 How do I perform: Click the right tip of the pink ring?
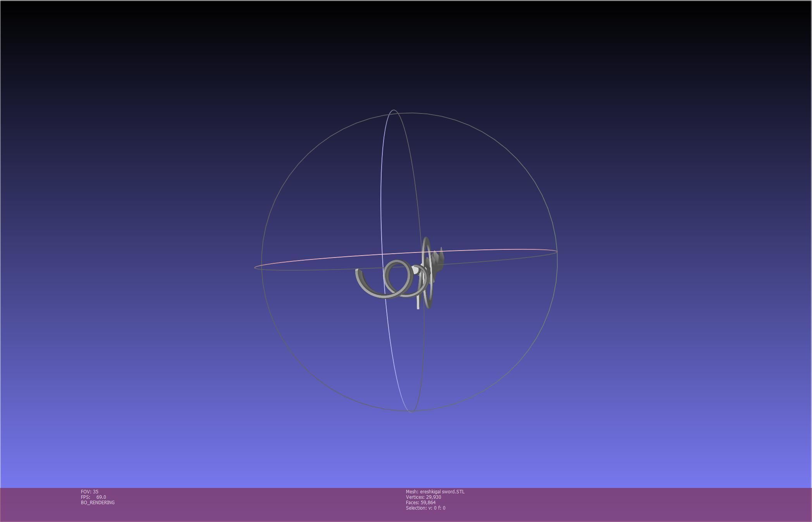(556, 252)
